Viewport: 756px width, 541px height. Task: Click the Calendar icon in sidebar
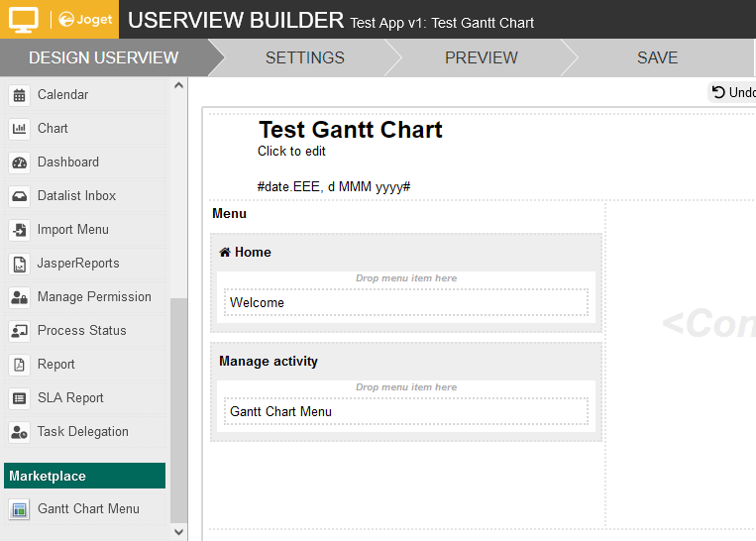[x=20, y=95]
